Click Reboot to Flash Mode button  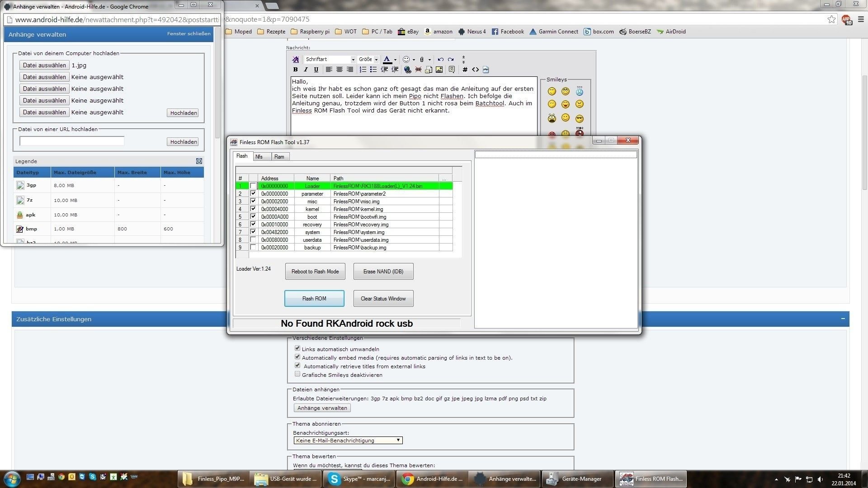(315, 272)
